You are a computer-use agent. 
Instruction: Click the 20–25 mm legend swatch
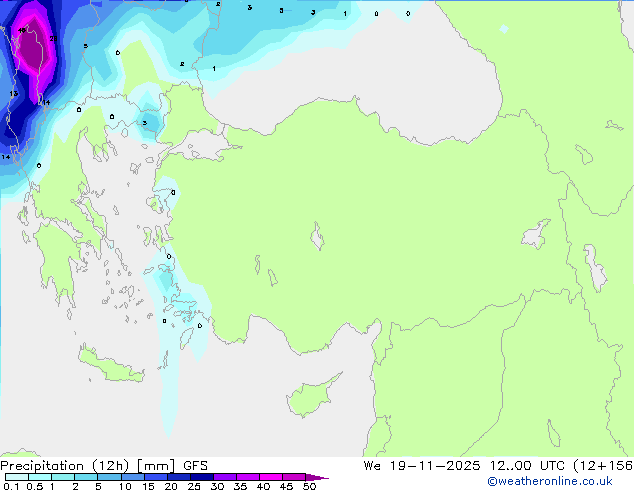[x=179, y=477]
